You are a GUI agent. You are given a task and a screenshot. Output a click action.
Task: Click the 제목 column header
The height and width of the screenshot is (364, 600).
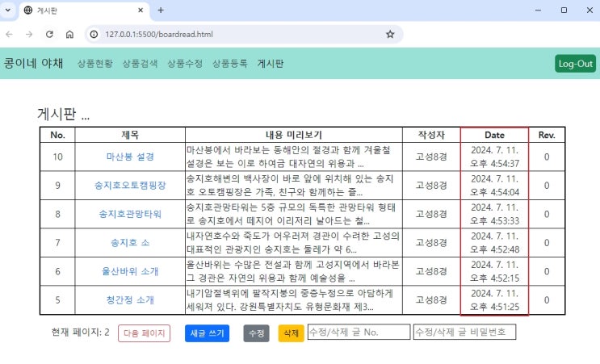coord(130,135)
